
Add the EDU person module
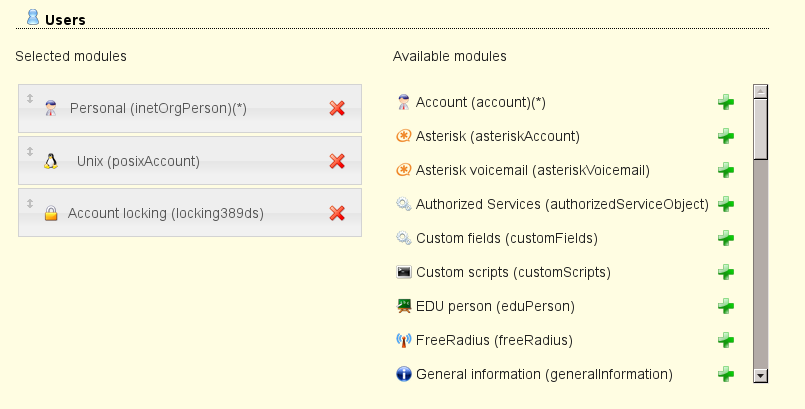(726, 306)
